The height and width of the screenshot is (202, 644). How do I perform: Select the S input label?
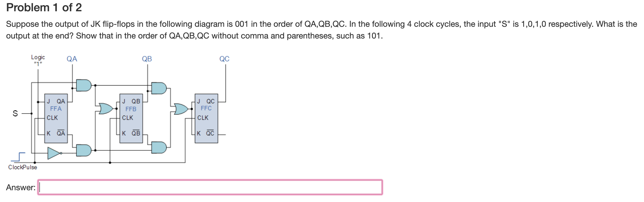(x=15, y=113)
